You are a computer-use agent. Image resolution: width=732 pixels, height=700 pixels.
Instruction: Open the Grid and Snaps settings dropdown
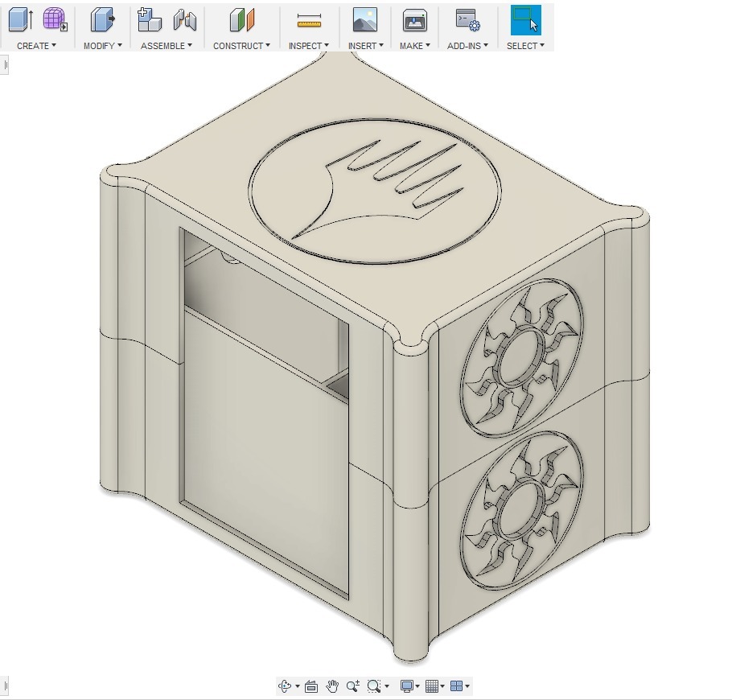[435, 686]
